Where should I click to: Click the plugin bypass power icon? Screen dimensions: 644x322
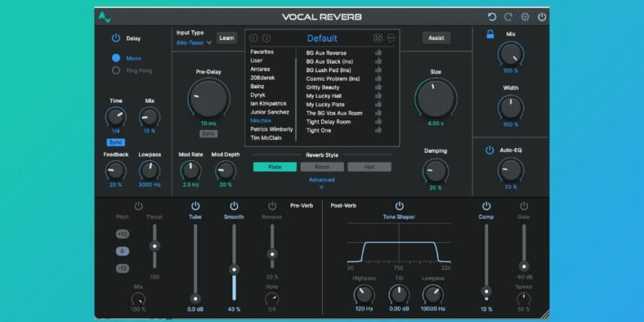point(542,17)
